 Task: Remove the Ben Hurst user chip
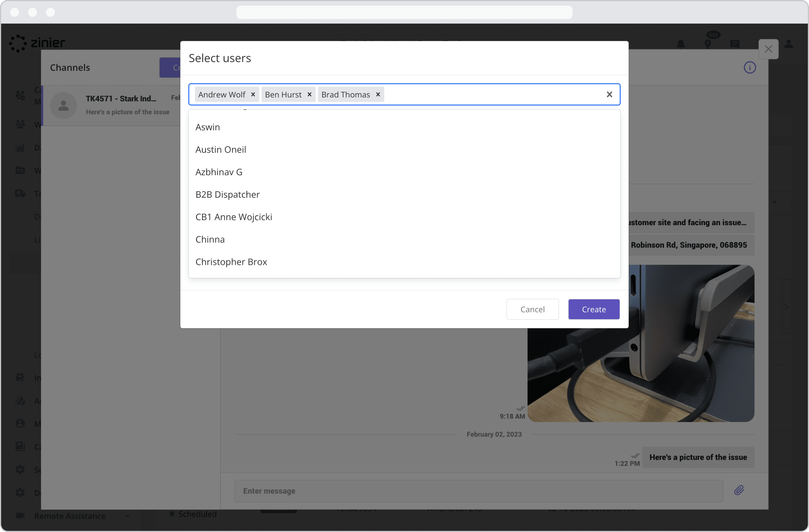(x=309, y=94)
